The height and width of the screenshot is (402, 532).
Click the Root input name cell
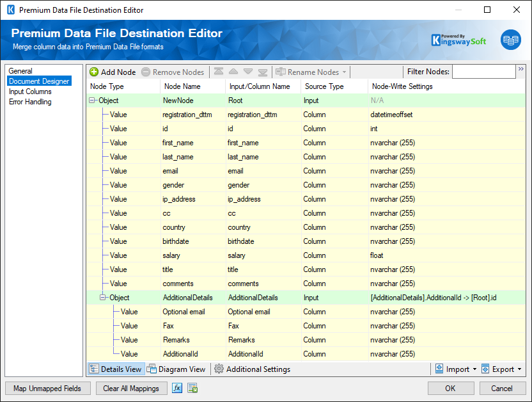click(x=263, y=100)
